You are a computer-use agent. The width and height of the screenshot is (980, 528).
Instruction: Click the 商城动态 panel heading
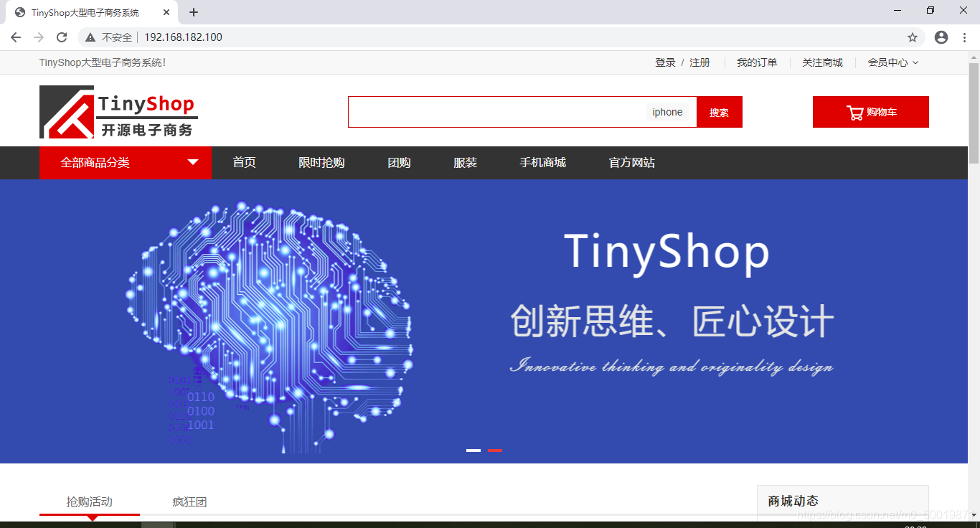[793, 501]
